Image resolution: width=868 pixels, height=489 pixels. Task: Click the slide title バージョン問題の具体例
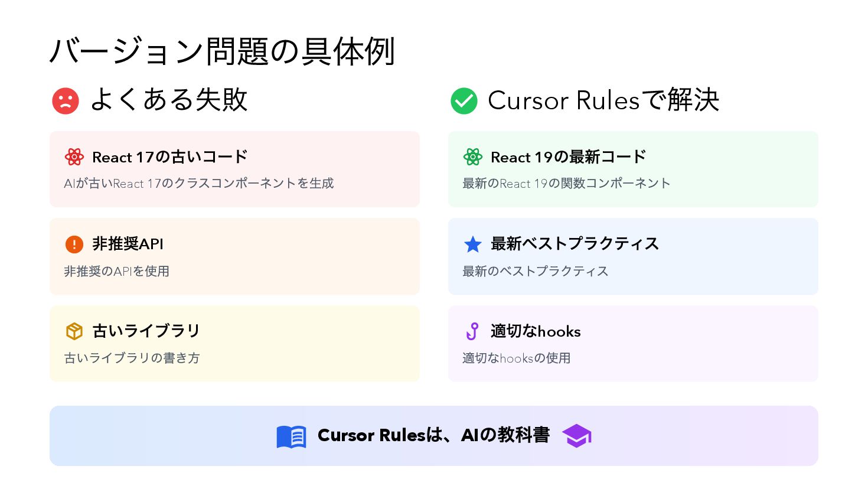click(x=222, y=51)
